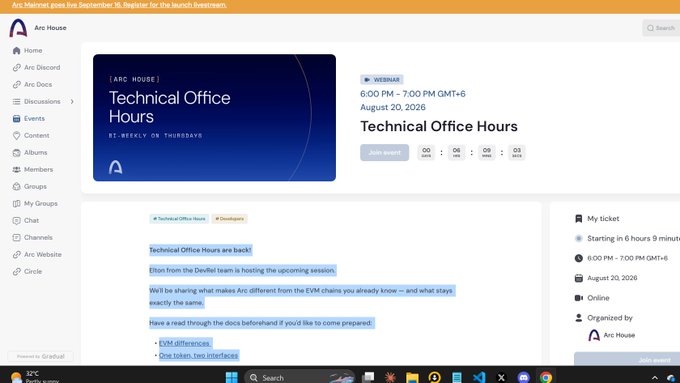Click the 'August 20, 2026' header date
Image resolution: width=680 pixels, height=383 pixels.
click(392, 107)
